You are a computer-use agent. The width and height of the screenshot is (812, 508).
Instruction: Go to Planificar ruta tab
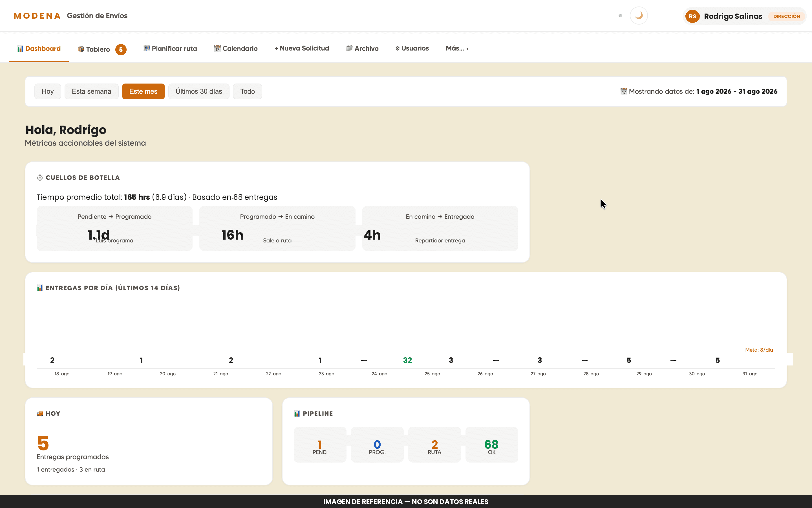click(170, 48)
